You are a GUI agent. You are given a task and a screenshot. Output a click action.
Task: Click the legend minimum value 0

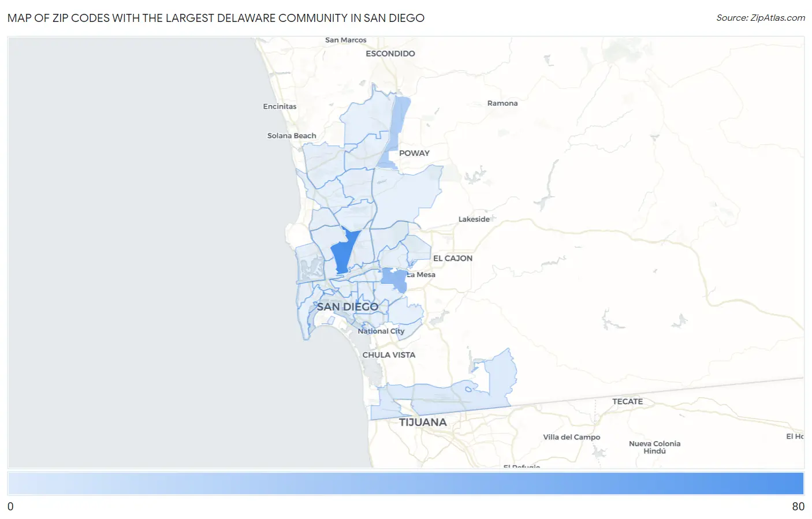pyautogui.click(x=10, y=507)
